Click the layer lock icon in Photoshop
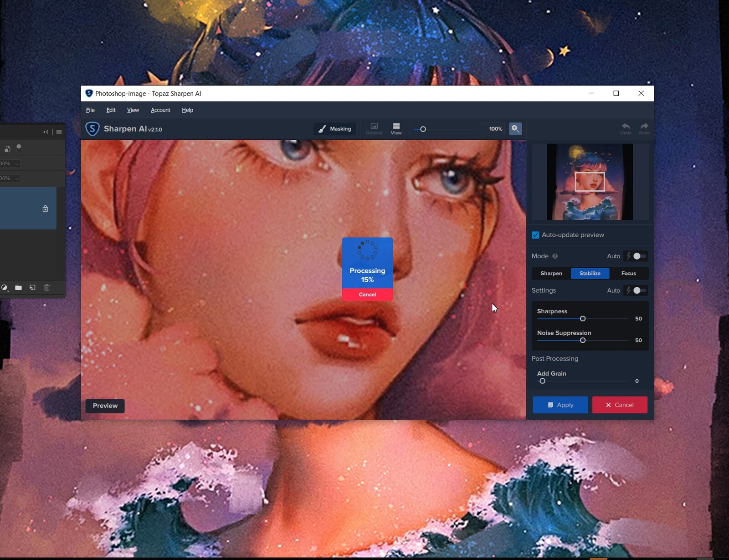Viewport: 729px width, 560px height. [45, 209]
